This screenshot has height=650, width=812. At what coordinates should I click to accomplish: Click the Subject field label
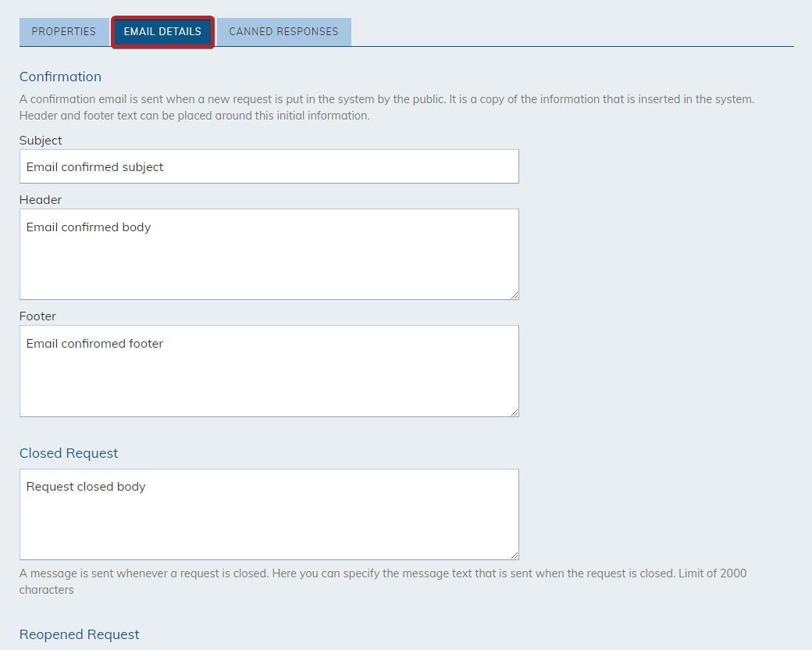tap(41, 141)
